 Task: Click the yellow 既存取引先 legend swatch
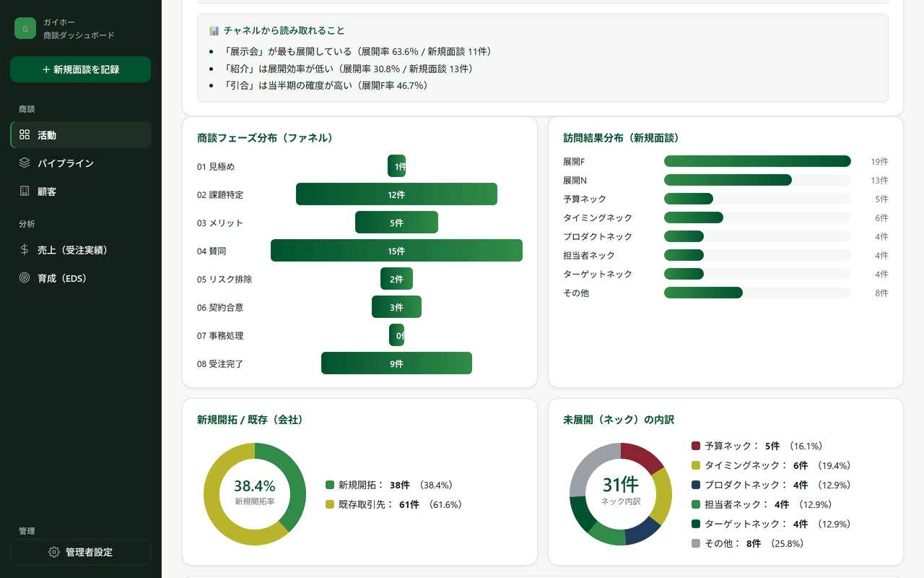point(330,504)
